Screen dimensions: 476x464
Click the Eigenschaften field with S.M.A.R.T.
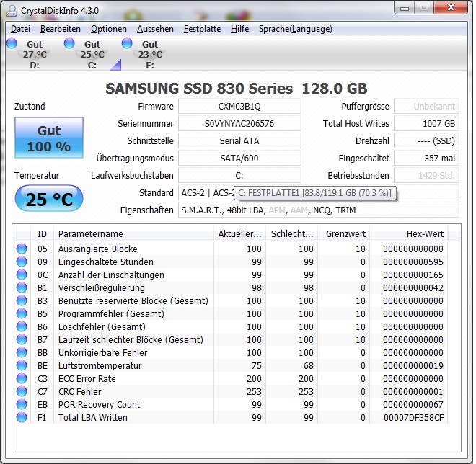click(x=318, y=210)
